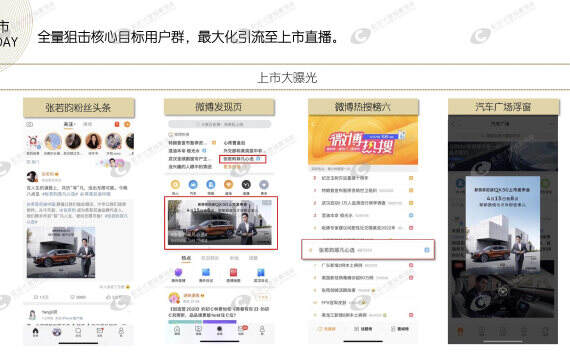The image size is (570, 360).
Task: Select 热搜榜 tab at hot search bottom
Action: pyautogui.click(x=326, y=329)
